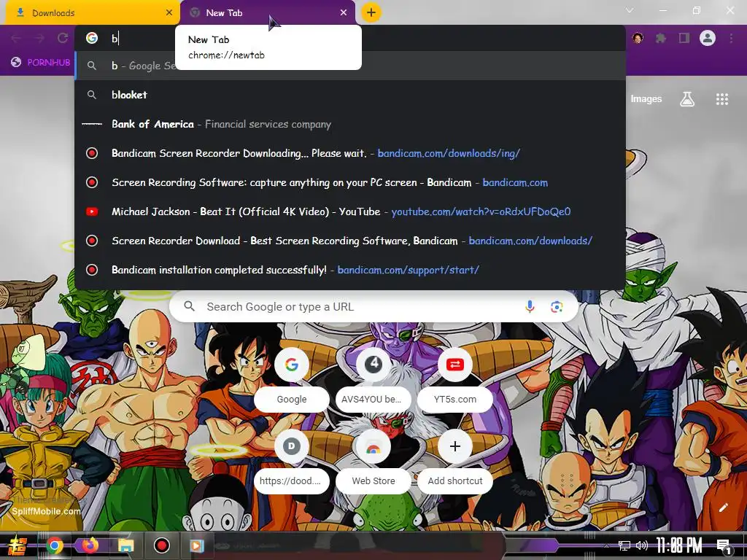Open 'Screen Recording Software' Bandicam suggestion
This screenshot has width=747, height=560.
(350, 182)
